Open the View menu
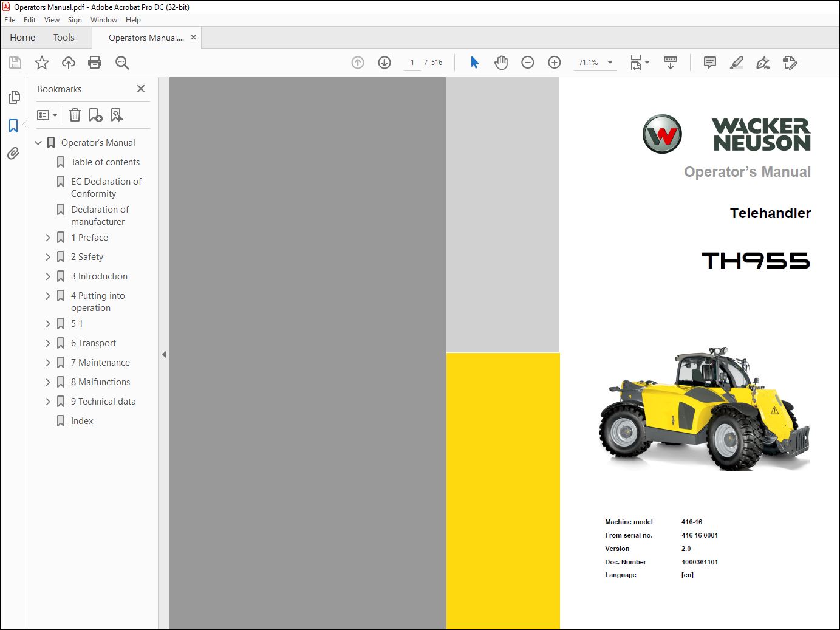 (x=52, y=20)
